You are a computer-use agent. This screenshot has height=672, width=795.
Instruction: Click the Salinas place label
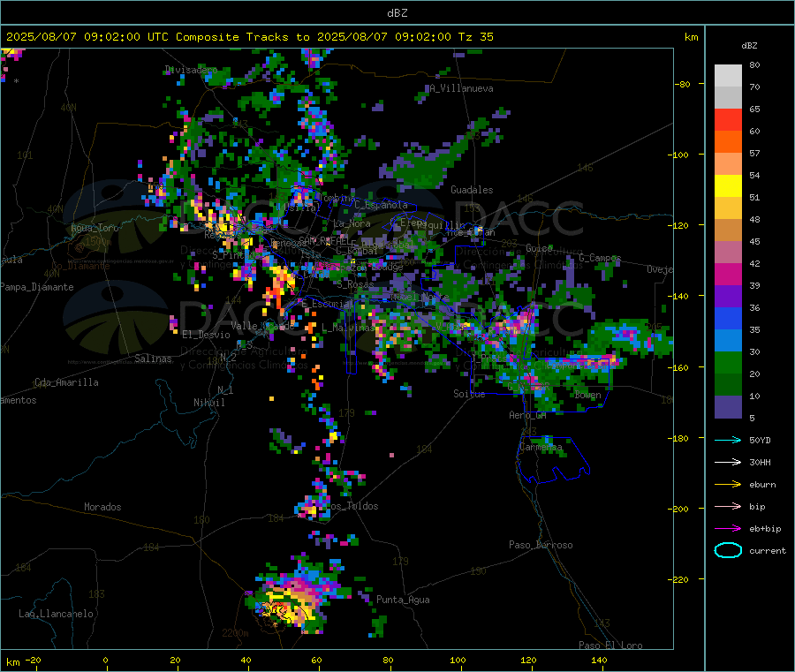153,359
